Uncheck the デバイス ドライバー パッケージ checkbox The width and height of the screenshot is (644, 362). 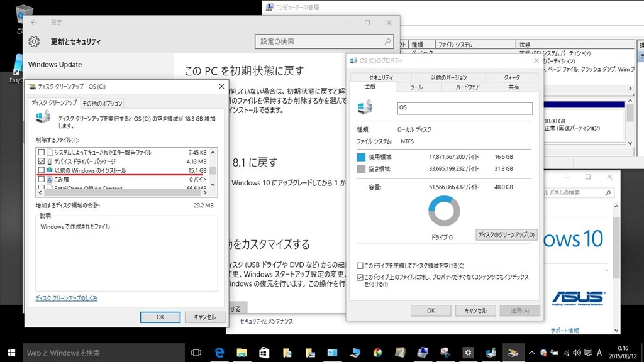point(41,161)
